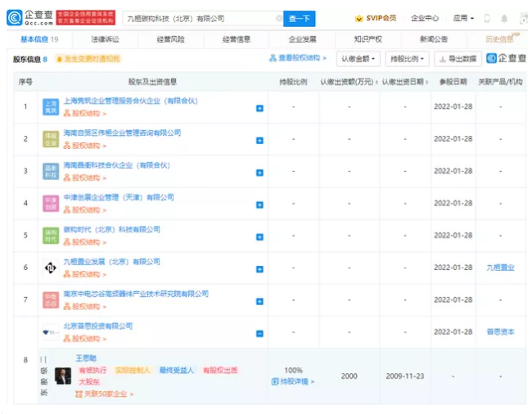Click the 查一下 search button
Viewport: 532px width, 414px height.
coord(300,19)
